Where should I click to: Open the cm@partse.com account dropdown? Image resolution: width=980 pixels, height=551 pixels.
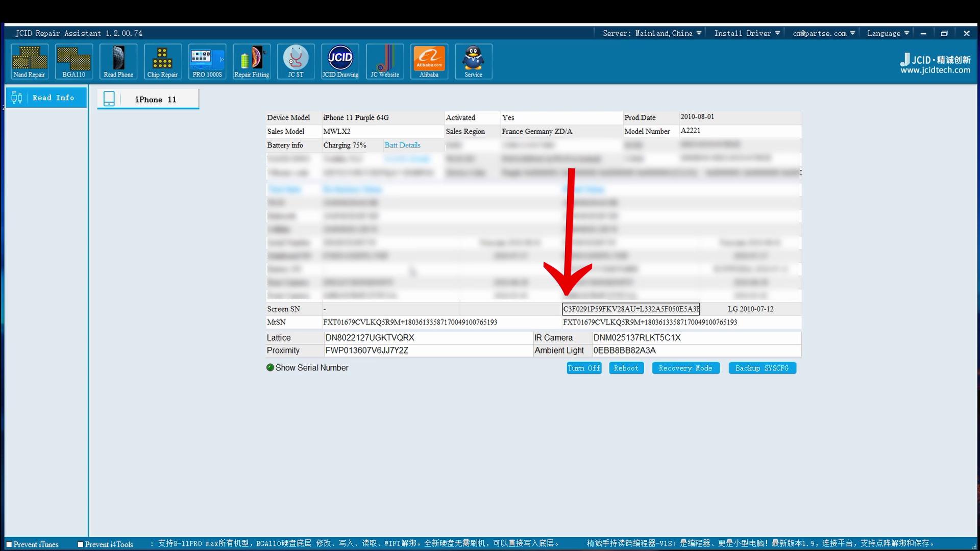[x=824, y=33]
